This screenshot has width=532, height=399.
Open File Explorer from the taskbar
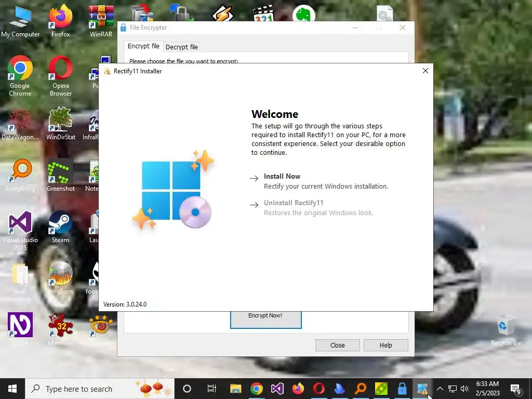click(x=235, y=389)
